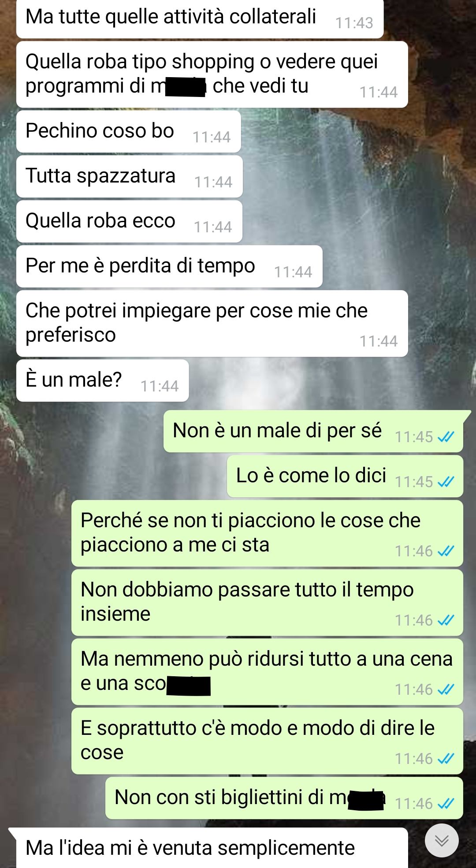Tap read ticks beside 'Lo è come lo dici'
The image size is (476, 868).
tap(446, 481)
